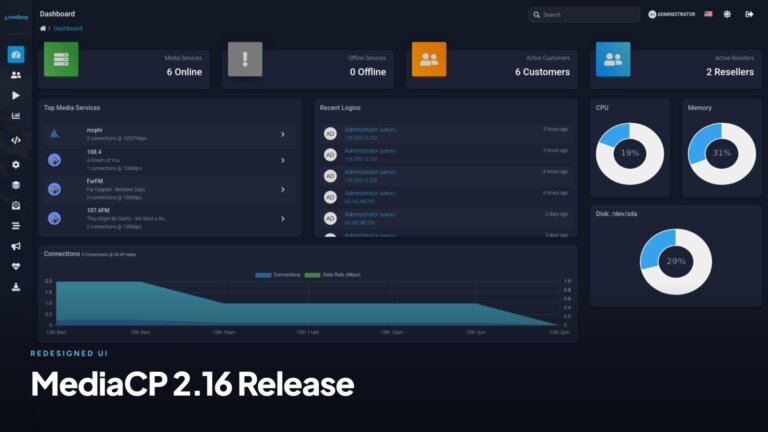This screenshot has height=432, width=768.
Task: Click the blue Active Resellers icon
Action: (x=613, y=59)
